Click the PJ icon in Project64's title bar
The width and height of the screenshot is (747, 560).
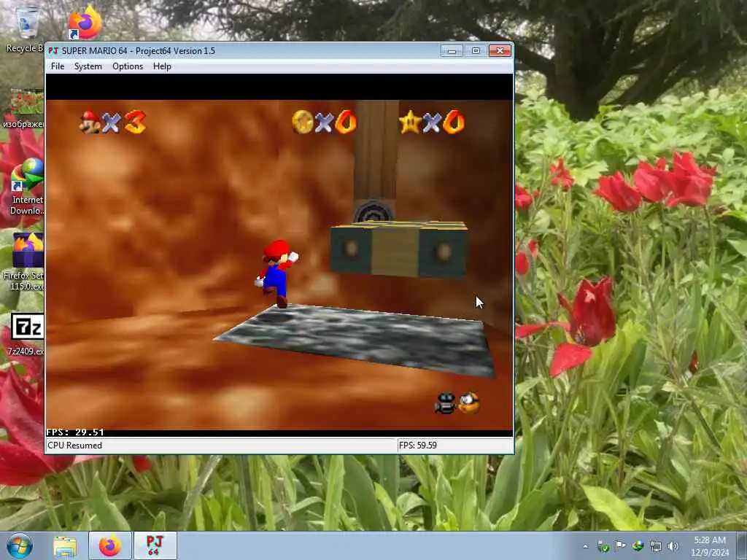[x=53, y=50]
